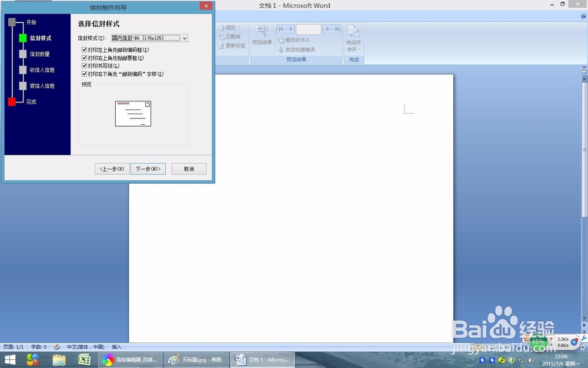Click volume speaker icon in tray

[532, 360]
